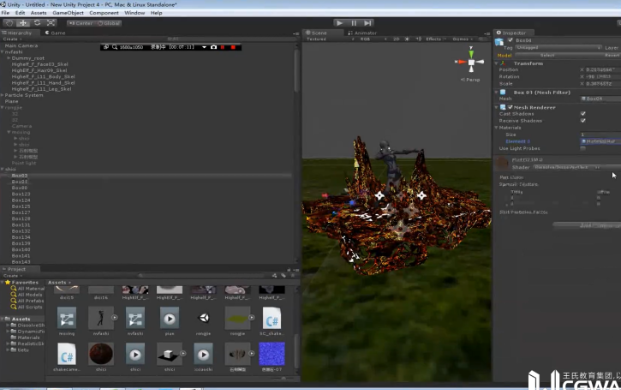This screenshot has height=390, width=621.
Task: Open the File menu
Action: [6, 13]
